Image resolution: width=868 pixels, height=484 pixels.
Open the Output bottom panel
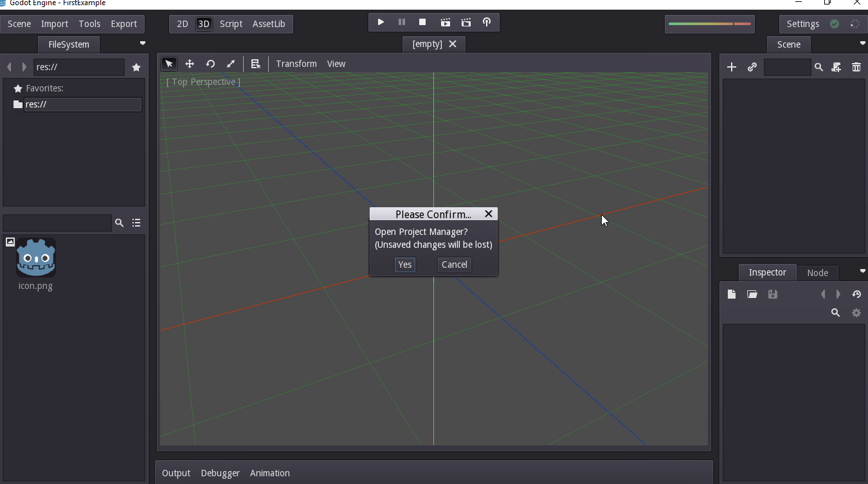[176, 473]
